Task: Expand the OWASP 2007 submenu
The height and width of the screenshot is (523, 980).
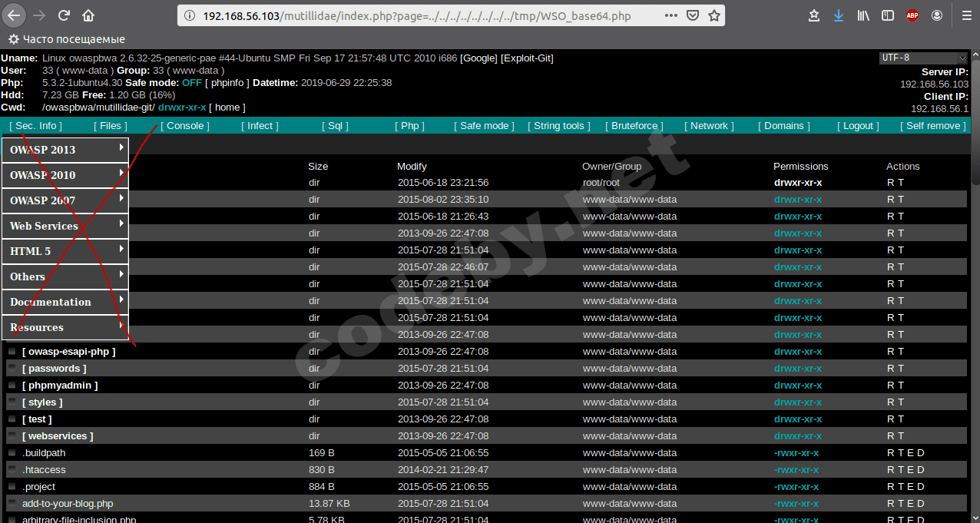Action: coord(65,200)
